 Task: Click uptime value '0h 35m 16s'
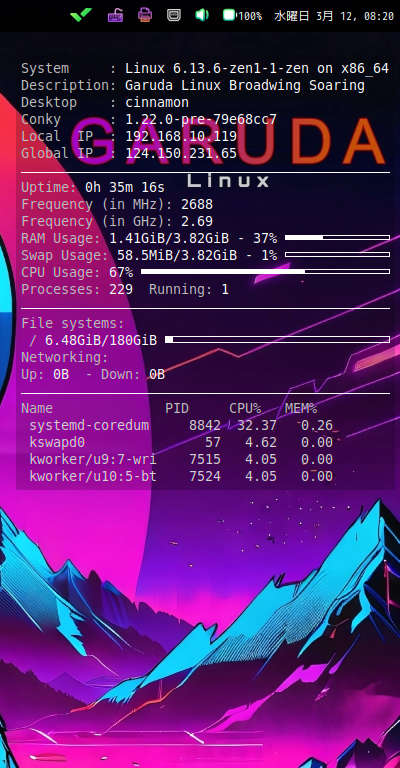[x=125, y=187]
